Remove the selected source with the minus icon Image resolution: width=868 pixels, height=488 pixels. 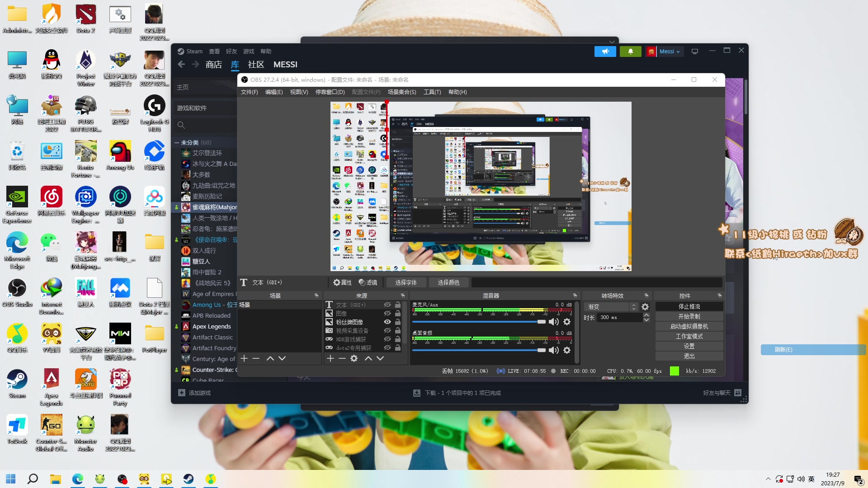342,358
